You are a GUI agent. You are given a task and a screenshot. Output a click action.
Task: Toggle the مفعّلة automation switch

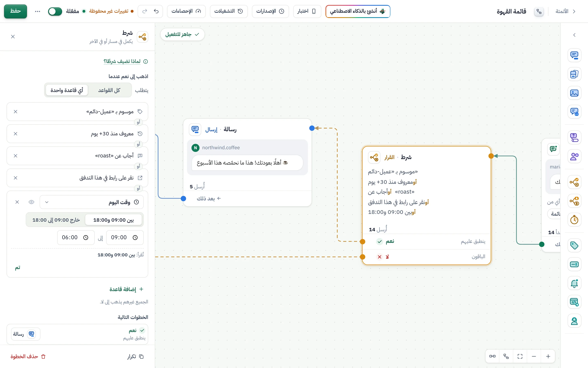pyautogui.click(x=55, y=11)
